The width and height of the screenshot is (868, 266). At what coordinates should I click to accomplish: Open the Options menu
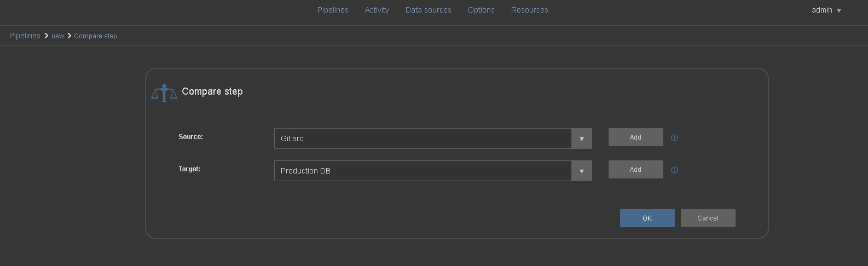tap(481, 10)
